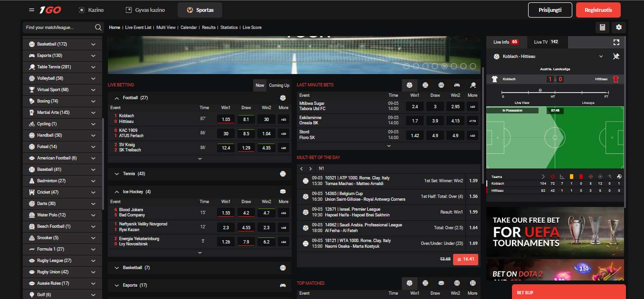Show more Last Minute Bets events
The width and height of the screenshot is (644, 299).
point(389,146)
